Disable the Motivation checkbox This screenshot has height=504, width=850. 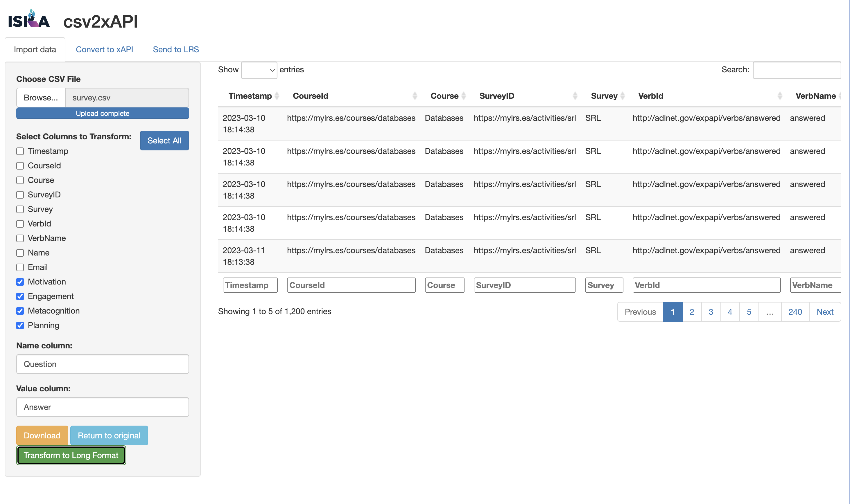click(x=20, y=282)
